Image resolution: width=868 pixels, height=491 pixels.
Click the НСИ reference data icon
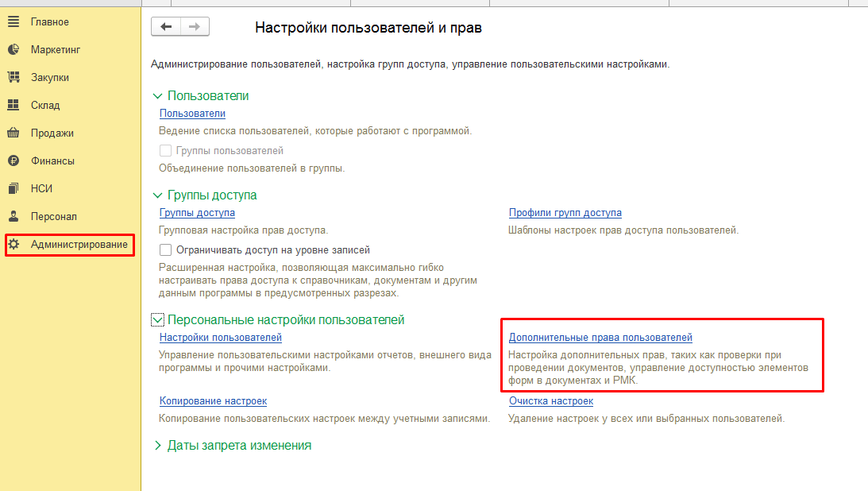tap(13, 188)
